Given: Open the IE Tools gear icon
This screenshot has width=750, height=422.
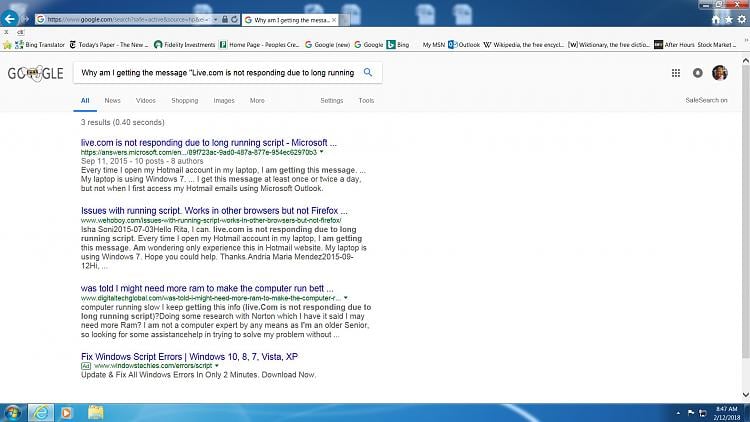Looking at the screenshot, I should 741,19.
